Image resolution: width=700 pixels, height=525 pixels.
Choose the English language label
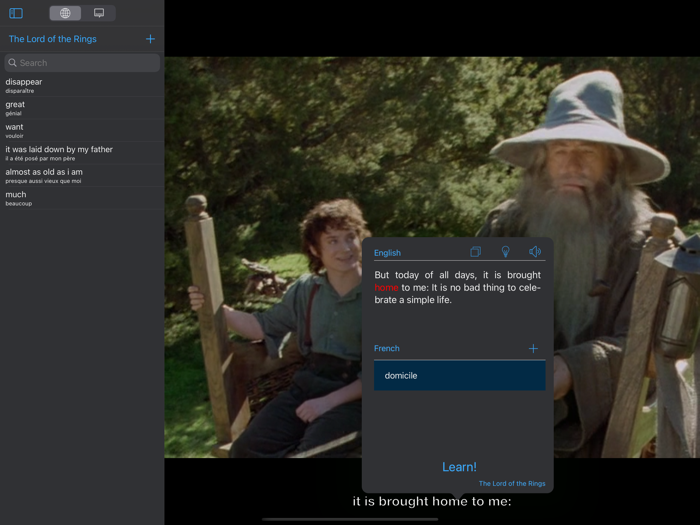click(387, 253)
